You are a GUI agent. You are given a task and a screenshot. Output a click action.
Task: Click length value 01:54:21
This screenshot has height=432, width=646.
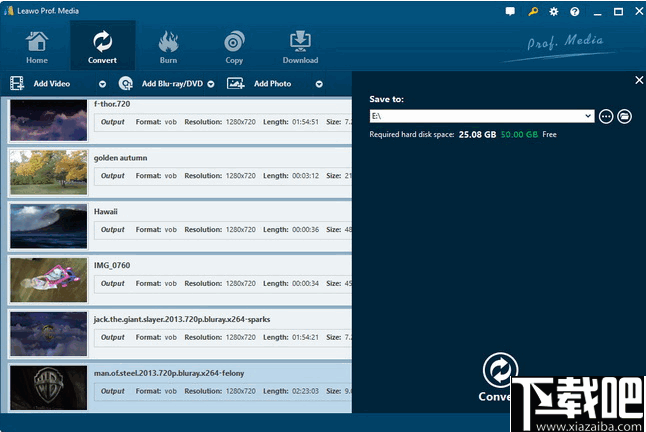click(305, 337)
